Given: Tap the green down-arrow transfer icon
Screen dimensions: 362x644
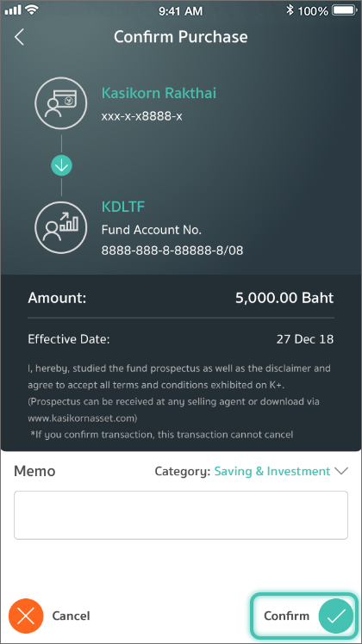Looking at the screenshot, I should point(61,165).
